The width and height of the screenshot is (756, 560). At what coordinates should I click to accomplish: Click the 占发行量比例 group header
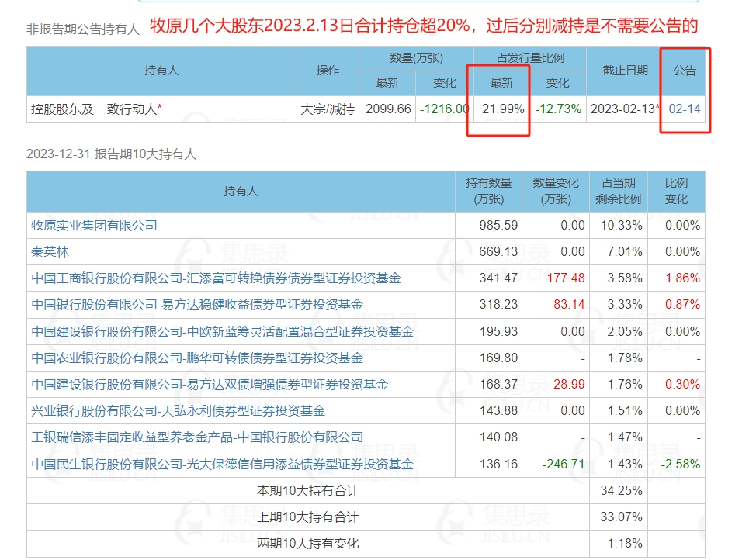[530, 58]
